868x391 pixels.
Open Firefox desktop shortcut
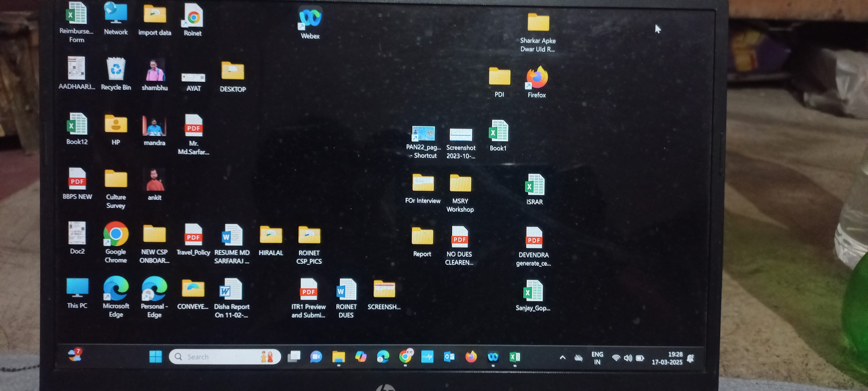pyautogui.click(x=537, y=82)
